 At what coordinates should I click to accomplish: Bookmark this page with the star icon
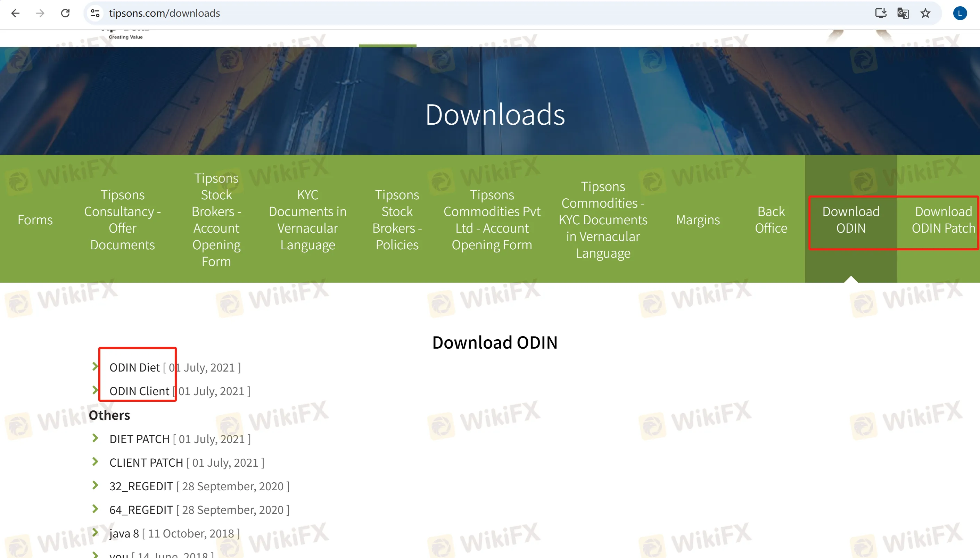point(925,13)
